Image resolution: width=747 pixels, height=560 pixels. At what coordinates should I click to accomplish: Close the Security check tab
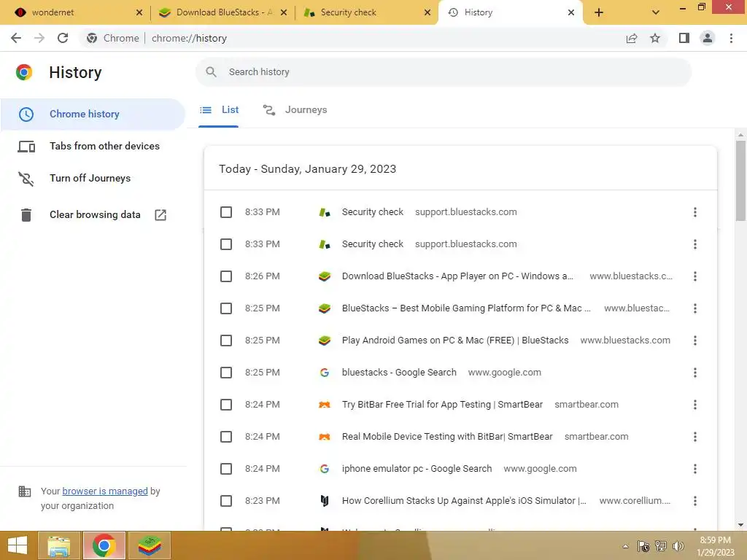(x=427, y=13)
